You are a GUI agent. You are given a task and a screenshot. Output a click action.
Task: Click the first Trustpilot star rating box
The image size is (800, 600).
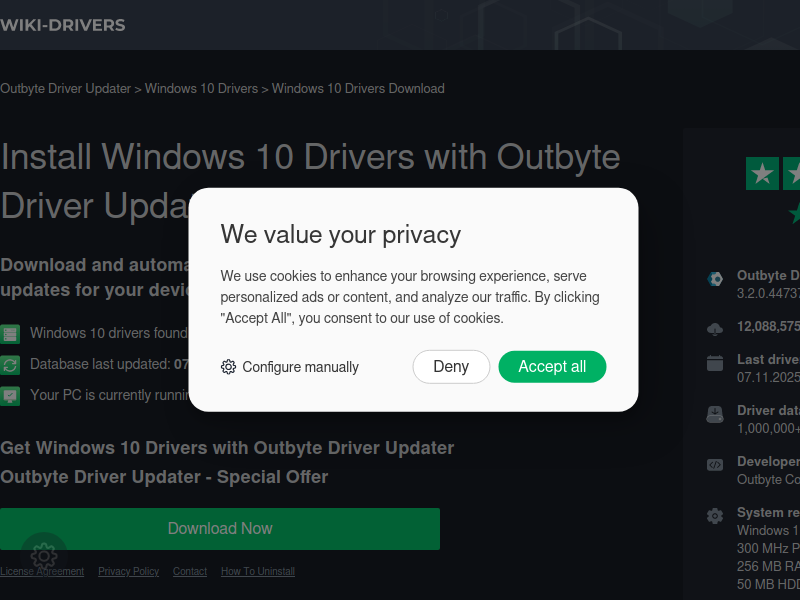point(762,173)
